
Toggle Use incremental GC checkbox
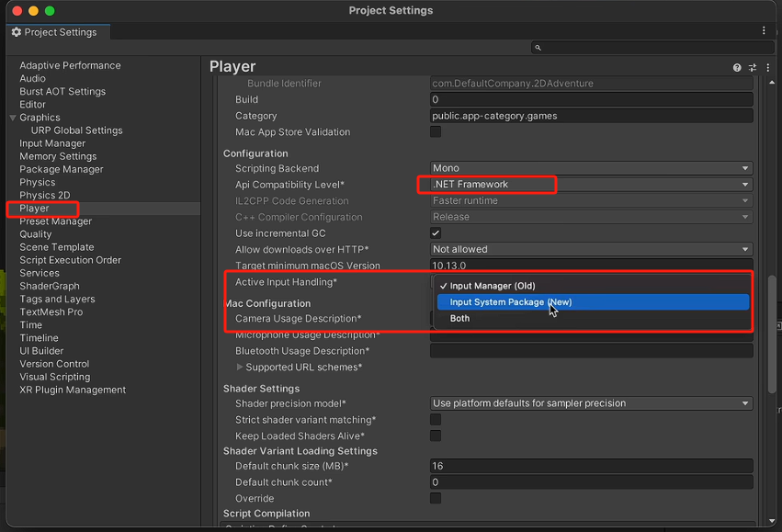click(436, 232)
